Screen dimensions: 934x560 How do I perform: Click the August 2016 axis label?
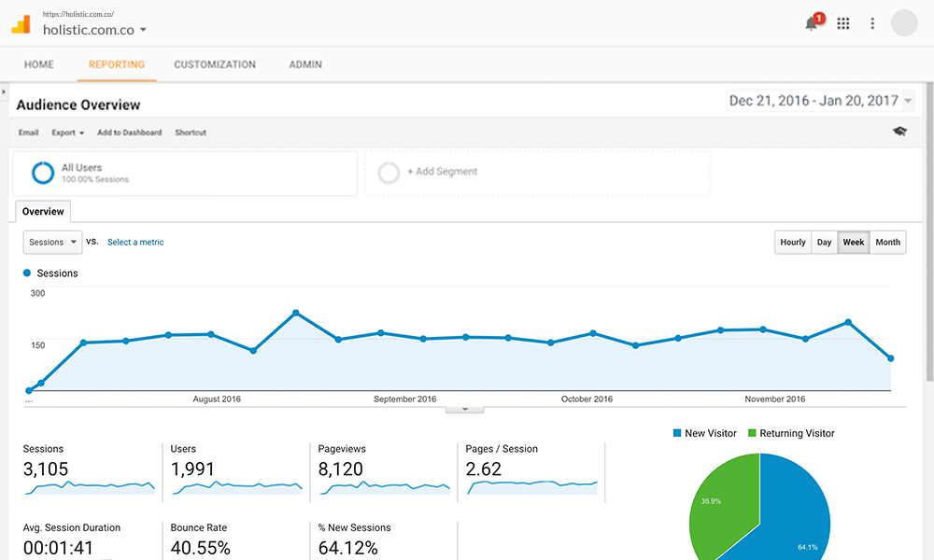[x=217, y=399]
